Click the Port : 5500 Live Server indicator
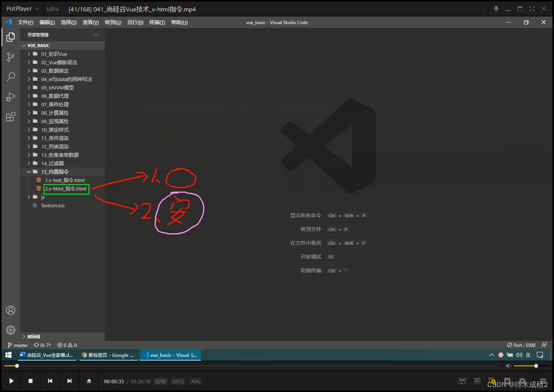554x392 pixels. pos(521,345)
